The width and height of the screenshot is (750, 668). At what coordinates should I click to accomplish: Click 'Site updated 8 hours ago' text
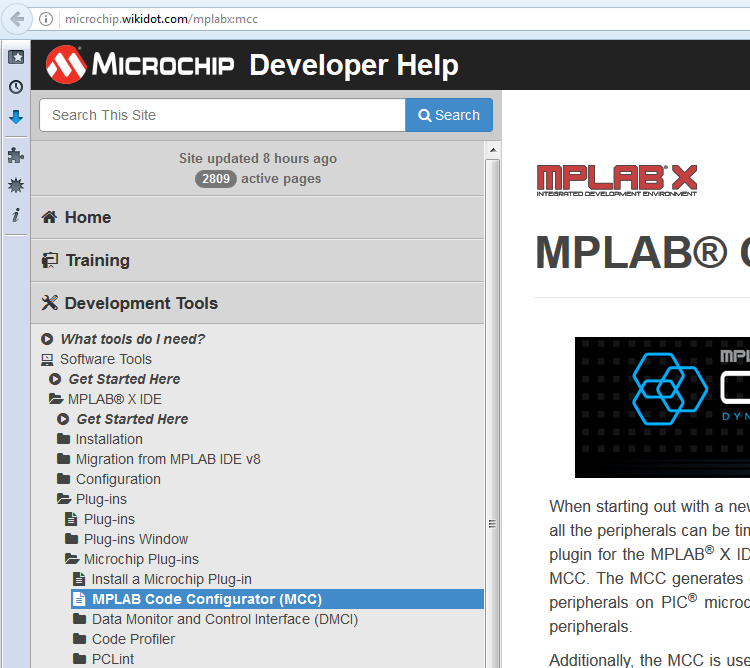[x=258, y=158]
